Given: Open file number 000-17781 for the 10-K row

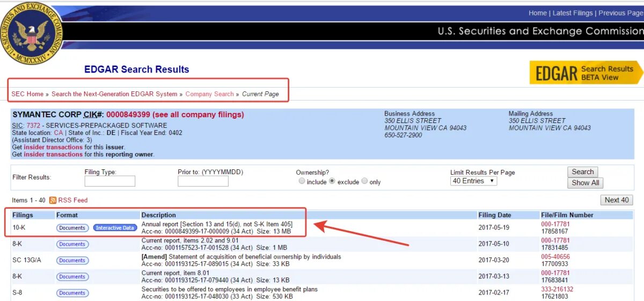Looking at the screenshot, I should [x=555, y=224].
